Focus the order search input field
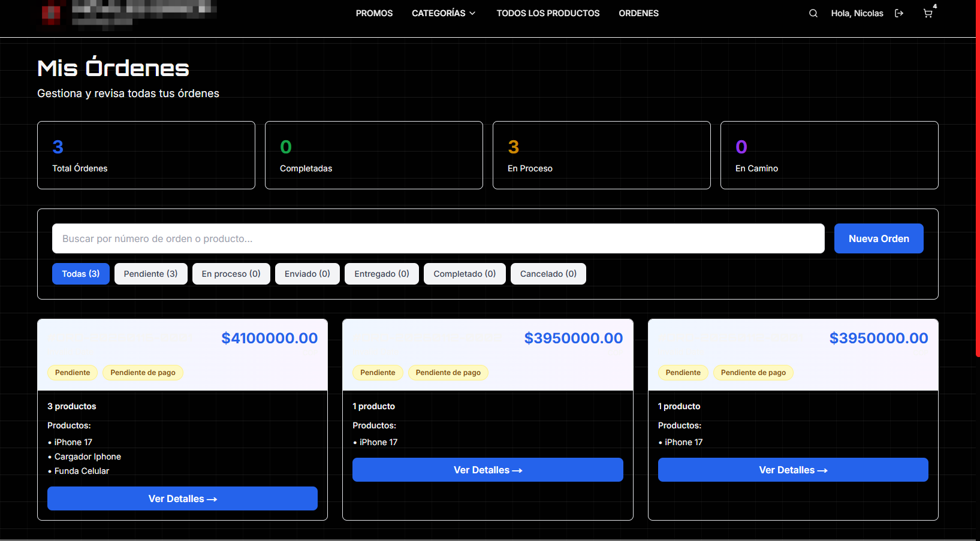Viewport: 980px width, 541px height. point(438,238)
